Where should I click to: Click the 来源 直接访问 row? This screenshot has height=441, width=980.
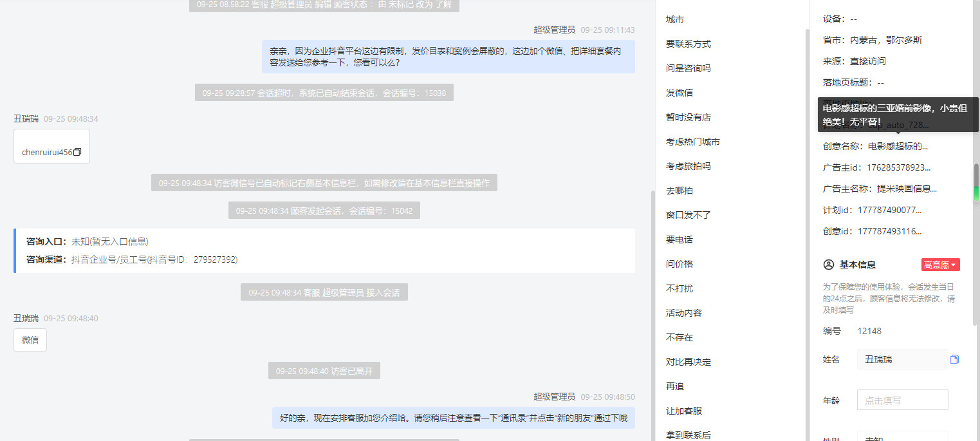point(855,61)
